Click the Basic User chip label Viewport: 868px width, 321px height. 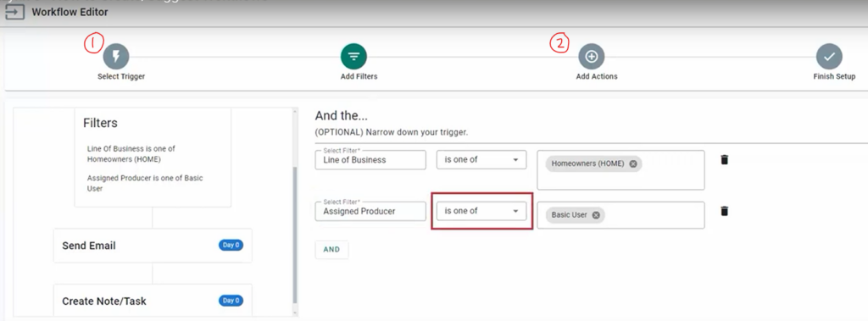pyautogui.click(x=569, y=215)
